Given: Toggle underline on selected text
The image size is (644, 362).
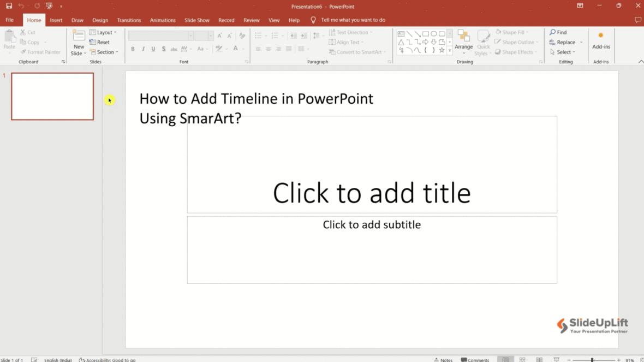Looking at the screenshot, I should point(153,49).
